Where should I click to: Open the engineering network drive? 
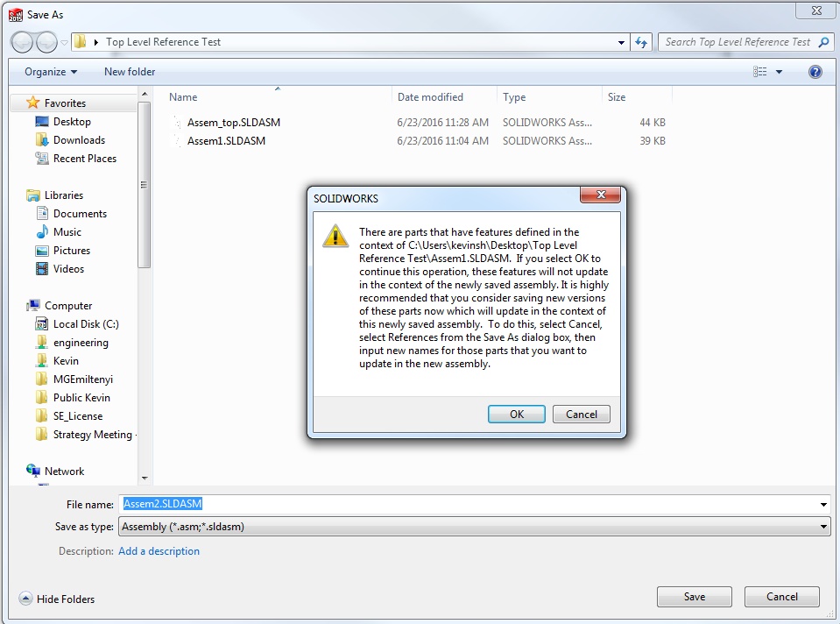tap(81, 343)
